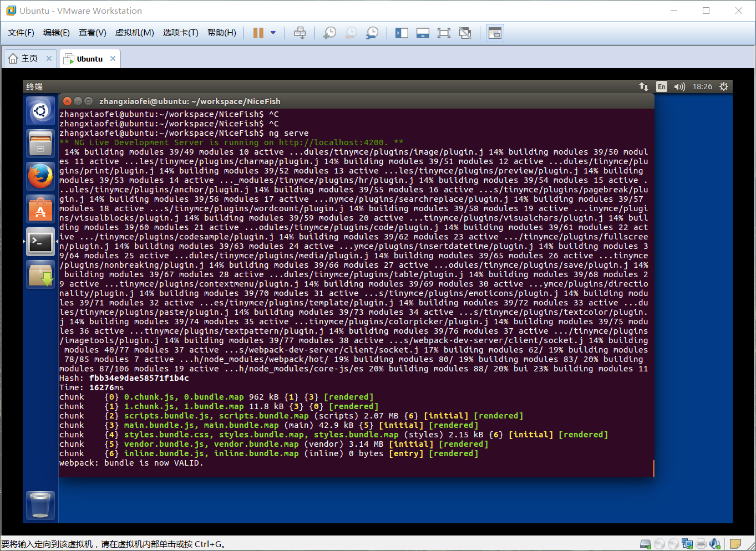Click the 'webpack: bundle is now VALID.' line

coord(131,463)
